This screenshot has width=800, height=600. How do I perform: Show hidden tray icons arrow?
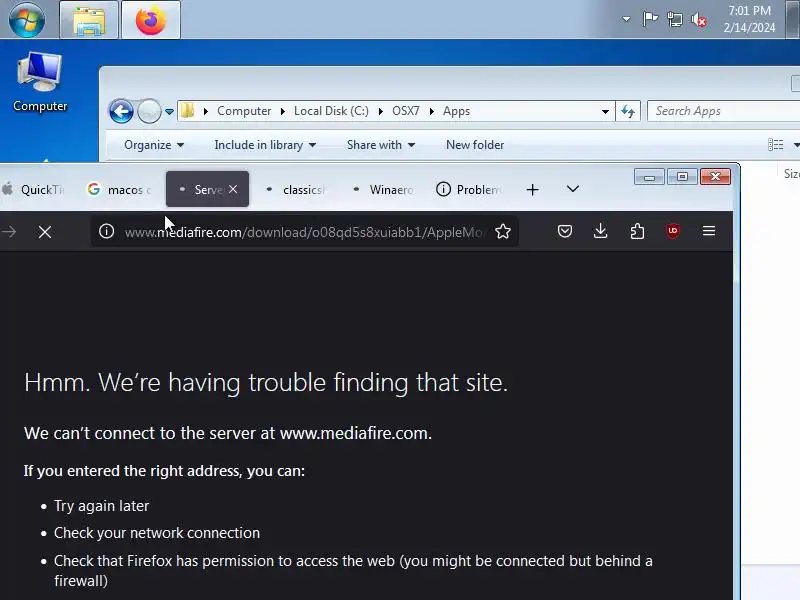(x=626, y=19)
